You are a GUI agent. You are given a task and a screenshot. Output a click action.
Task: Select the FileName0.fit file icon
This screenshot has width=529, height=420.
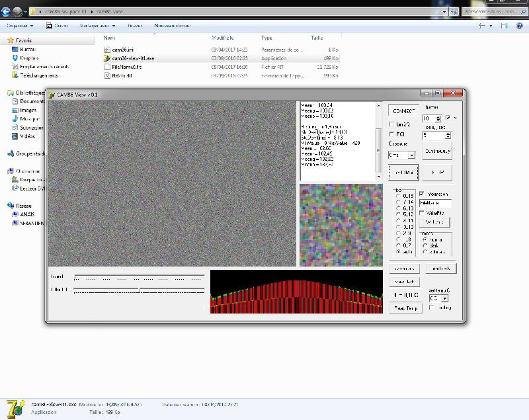(107, 67)
